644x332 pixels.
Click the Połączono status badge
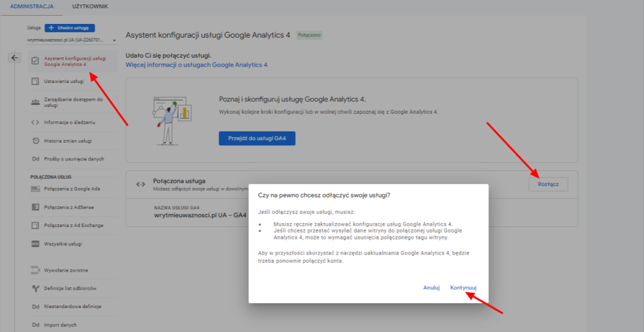pyautogui.click(x=309, y=35)
